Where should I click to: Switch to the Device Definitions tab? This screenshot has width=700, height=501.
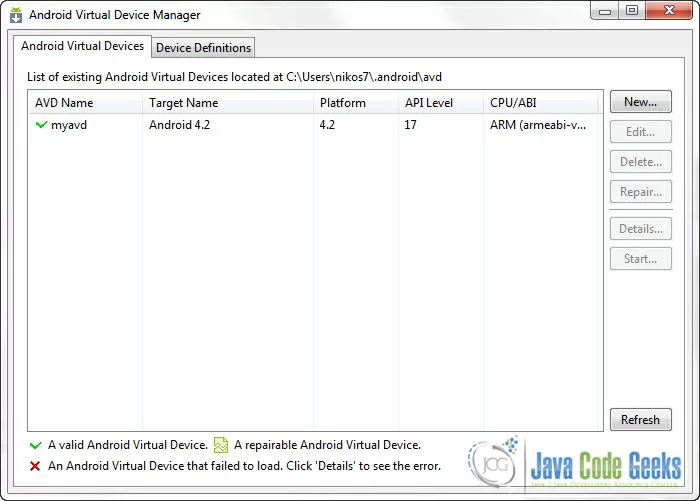203,47
